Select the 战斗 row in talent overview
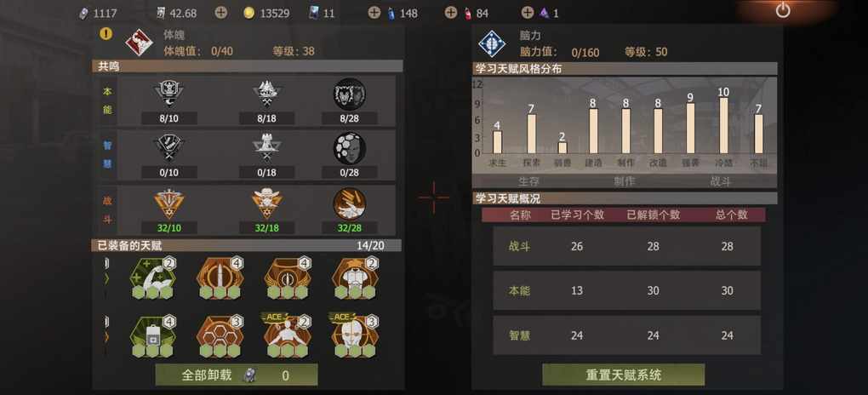868x395 pixels. tap(626, 247)
